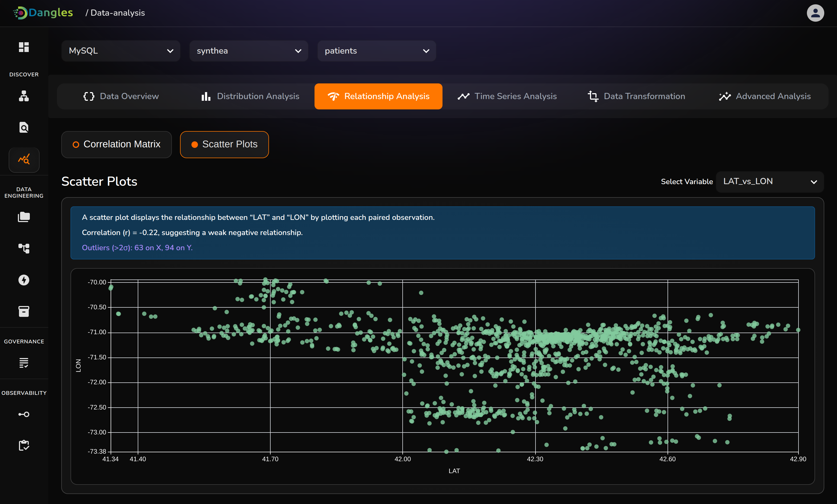Open the dashboard grid icon at sidebar top

[x=24, y=47]
